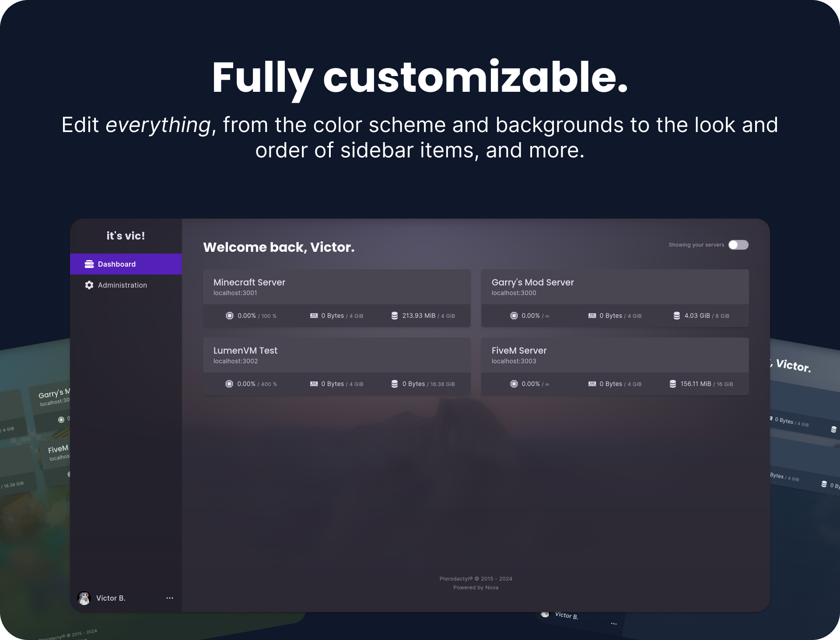Click the disk usage icon on FiveM Server
The height and width of the screenshot is (640, 840).
coord(673,384)
